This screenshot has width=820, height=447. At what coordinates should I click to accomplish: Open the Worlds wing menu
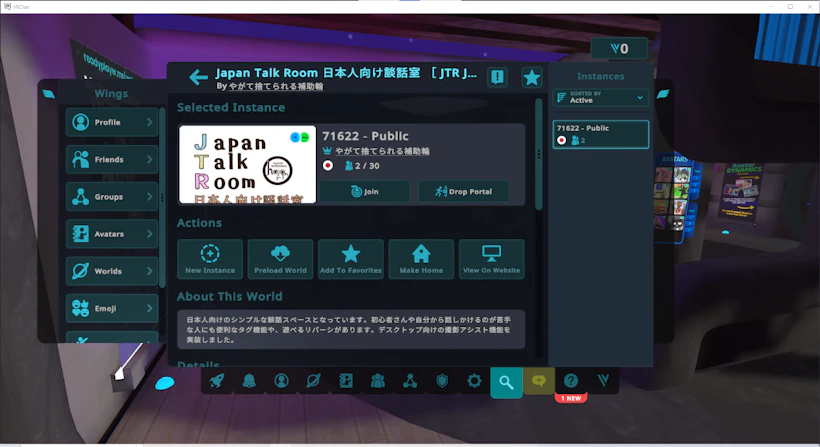tap(112, 271)
